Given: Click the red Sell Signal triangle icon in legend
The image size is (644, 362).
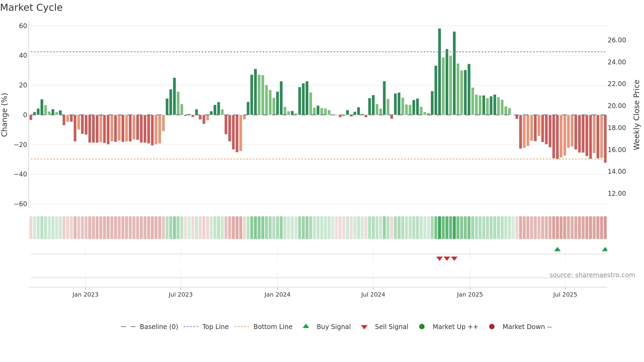Looking at the screenshot, I should click(x=364, y=327).
